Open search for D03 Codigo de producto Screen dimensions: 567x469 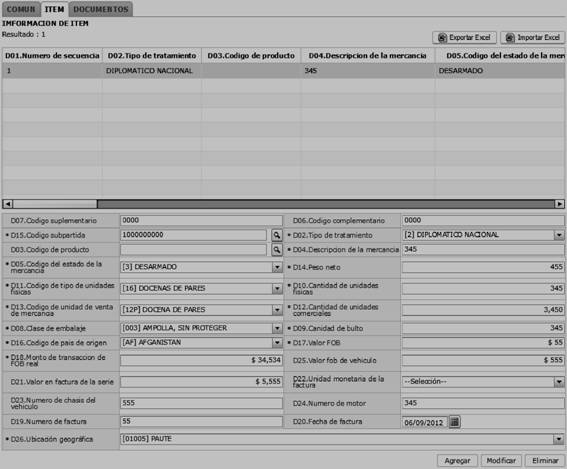pyautogui.click(x=277, y=250)
